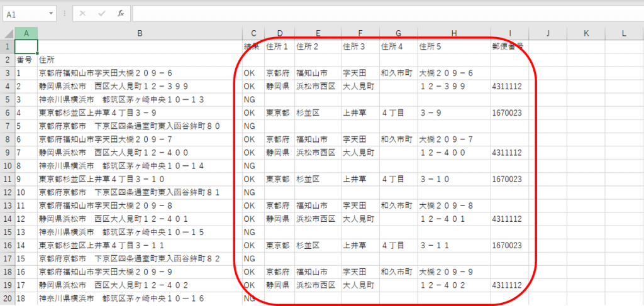
Task: Select address '静岡県浜松市 西区大人見町１２－４０１'
Action: (140, 219)
